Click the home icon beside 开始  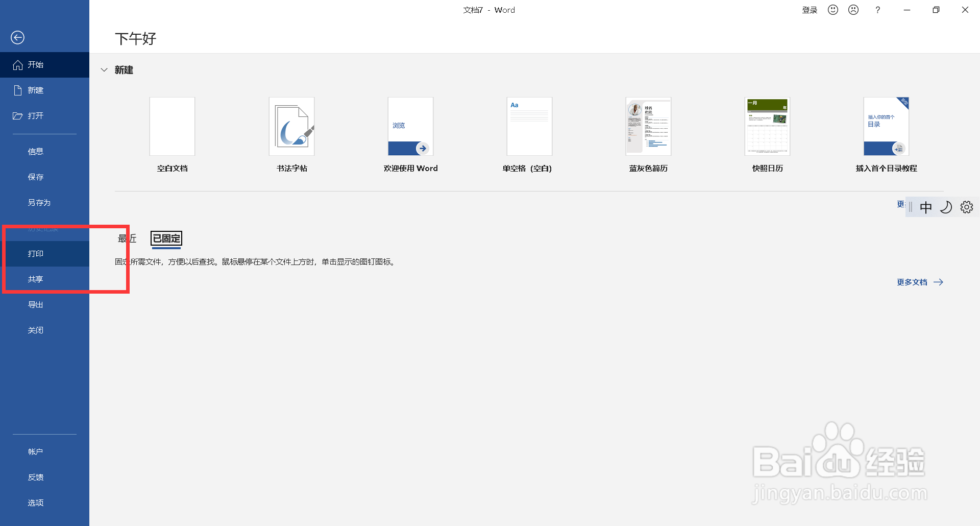point(18,65)
